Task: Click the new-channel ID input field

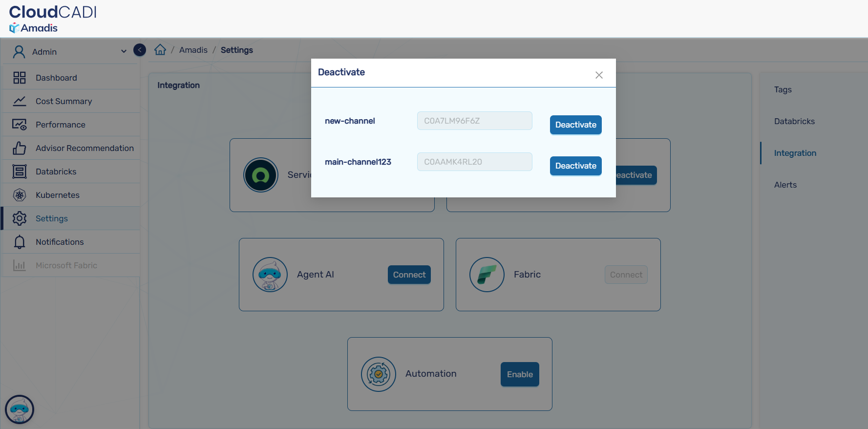Action: tap(474, 121)
